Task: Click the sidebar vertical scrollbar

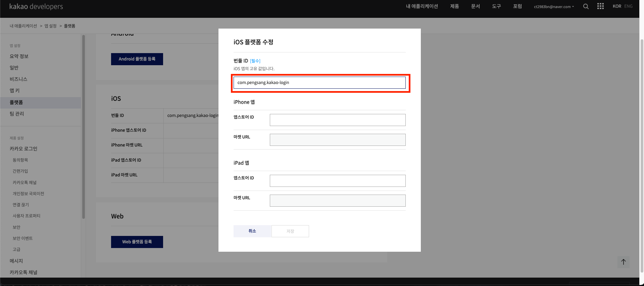Action: [84, 127]
